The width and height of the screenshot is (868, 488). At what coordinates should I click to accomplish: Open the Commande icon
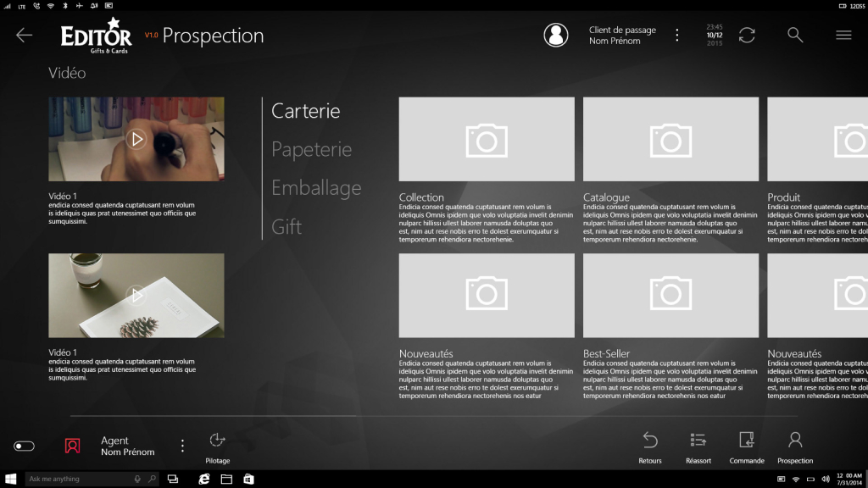[747, 440]
